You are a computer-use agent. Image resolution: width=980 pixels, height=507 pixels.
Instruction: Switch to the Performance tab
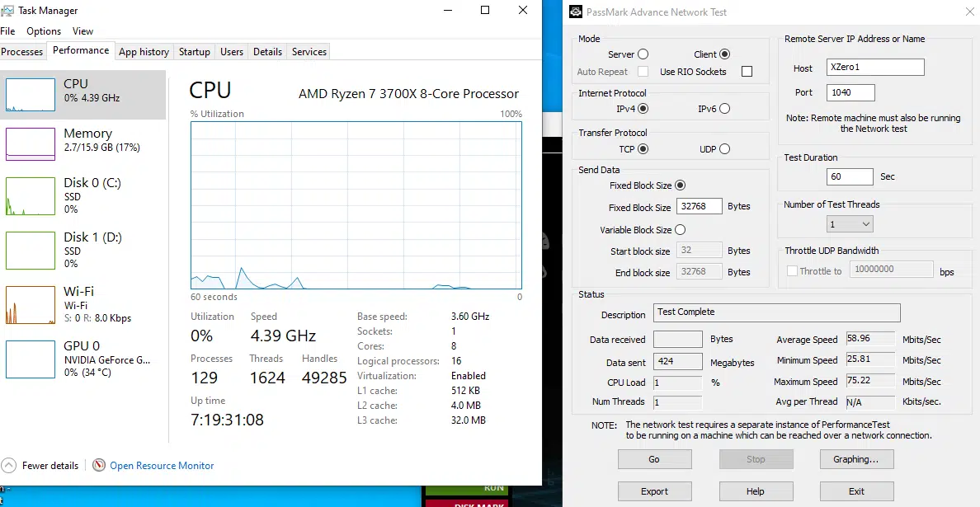[81, 50]
